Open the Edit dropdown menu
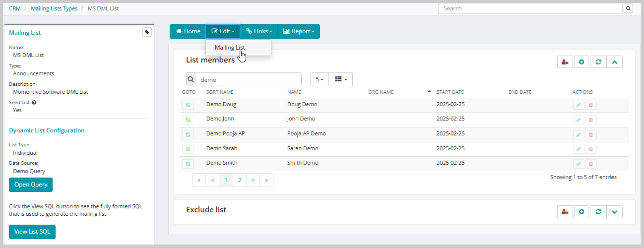The width and height of the screenshot is (644, 248). 223,31
